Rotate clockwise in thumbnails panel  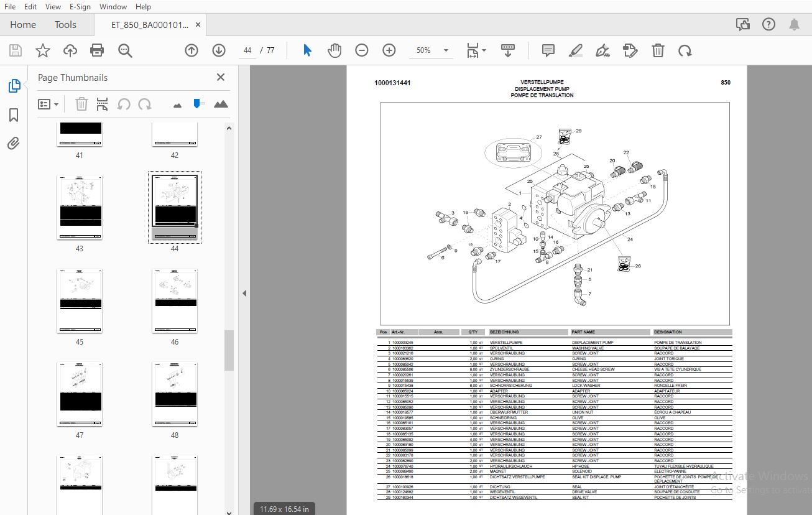coord(145,104)
